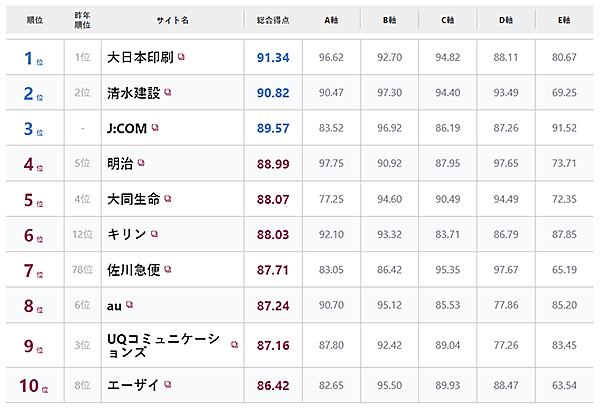Click the 91.34 total score value
Screen dimensions: 600x409
[272, 58]
